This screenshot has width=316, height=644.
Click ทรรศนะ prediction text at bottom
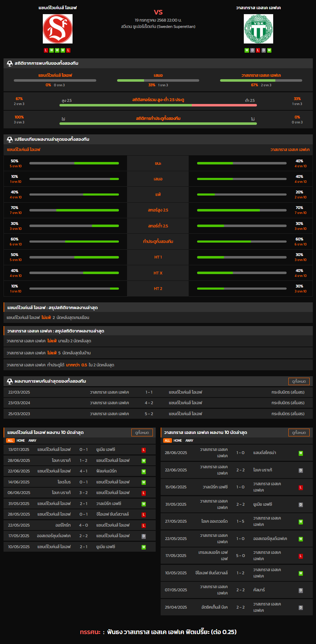(x=158, y=632)
